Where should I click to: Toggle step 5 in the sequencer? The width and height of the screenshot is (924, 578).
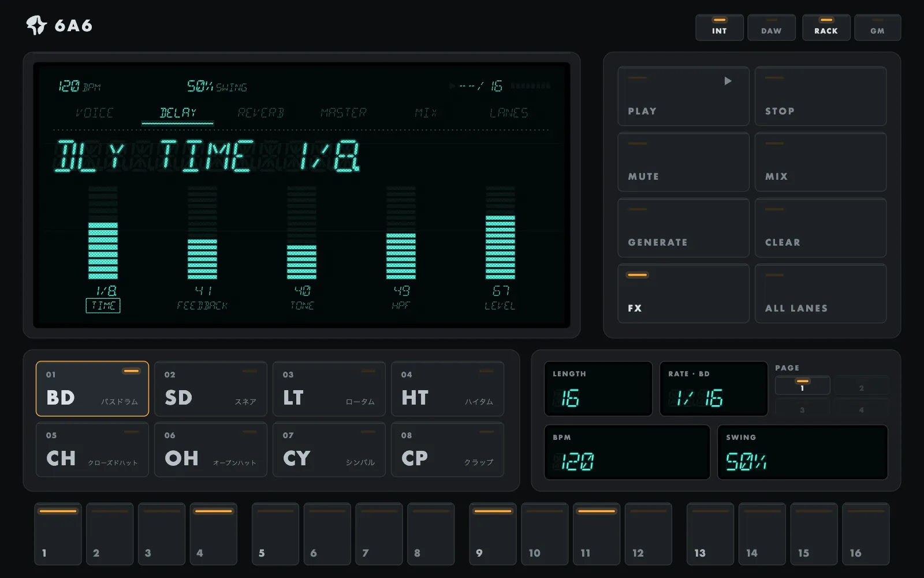tap(275, 534)
